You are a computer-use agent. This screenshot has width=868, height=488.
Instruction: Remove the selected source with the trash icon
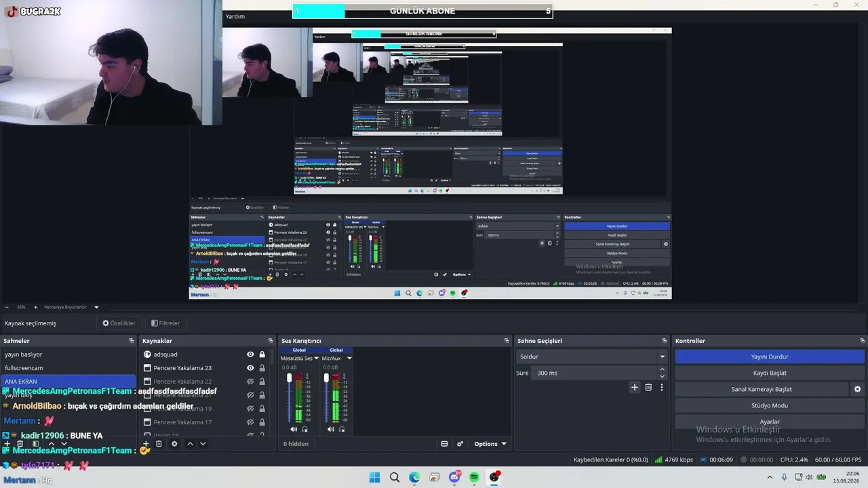(159, 444)
